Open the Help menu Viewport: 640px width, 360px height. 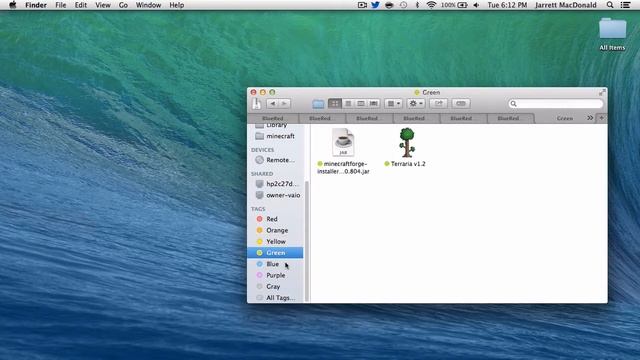pyautogui.click(x=177, y=5)
